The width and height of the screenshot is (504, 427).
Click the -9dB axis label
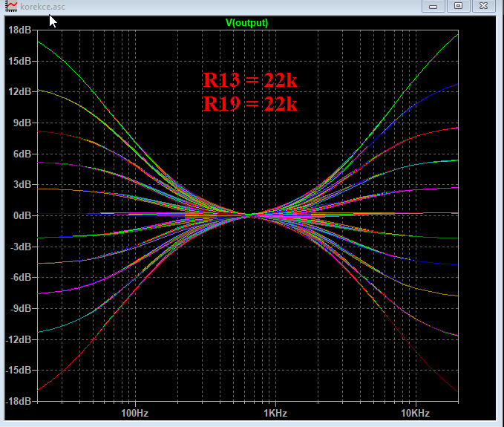(21, 308)
